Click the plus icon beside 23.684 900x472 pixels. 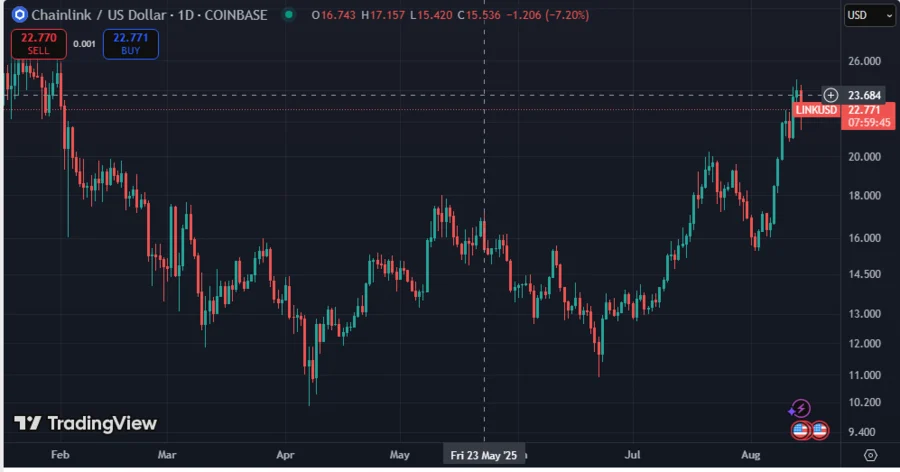(831, 95)
